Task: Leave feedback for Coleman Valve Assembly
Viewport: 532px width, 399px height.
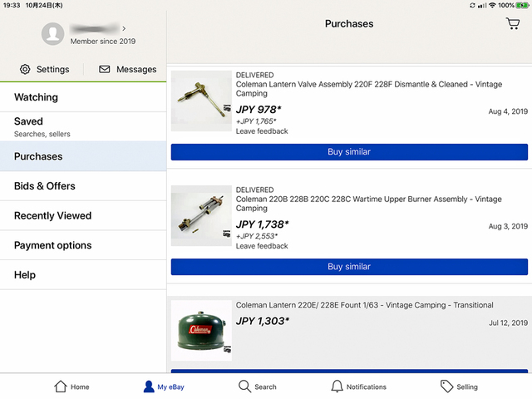Action: pos(262,131)
